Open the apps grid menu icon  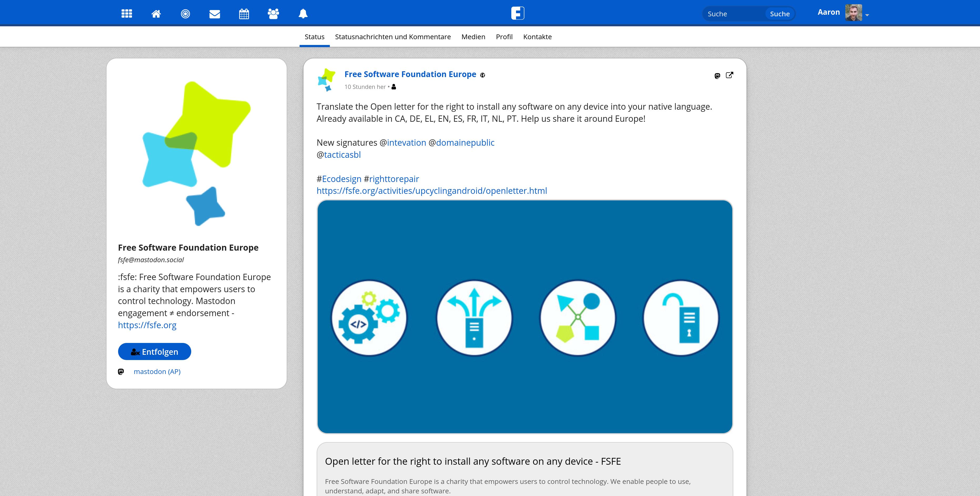pyautogui.click(x=127, y=14)
